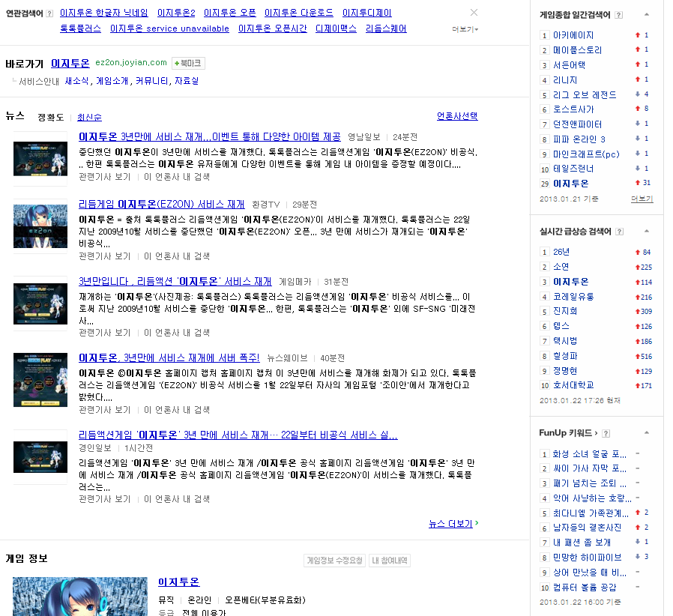This screenshot has height=616, width=673.
Task: Click 더보기 under daily game ranking
Action: coord(642,199)
